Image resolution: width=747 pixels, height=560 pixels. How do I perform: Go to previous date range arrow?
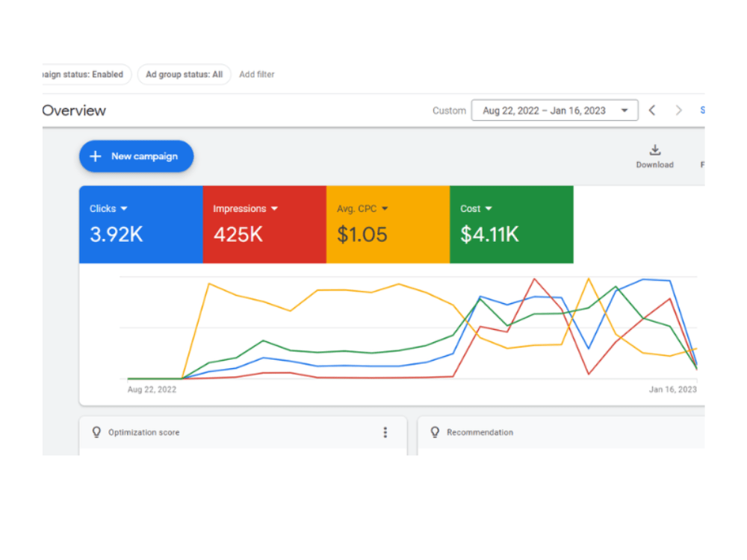pos(652,111)
